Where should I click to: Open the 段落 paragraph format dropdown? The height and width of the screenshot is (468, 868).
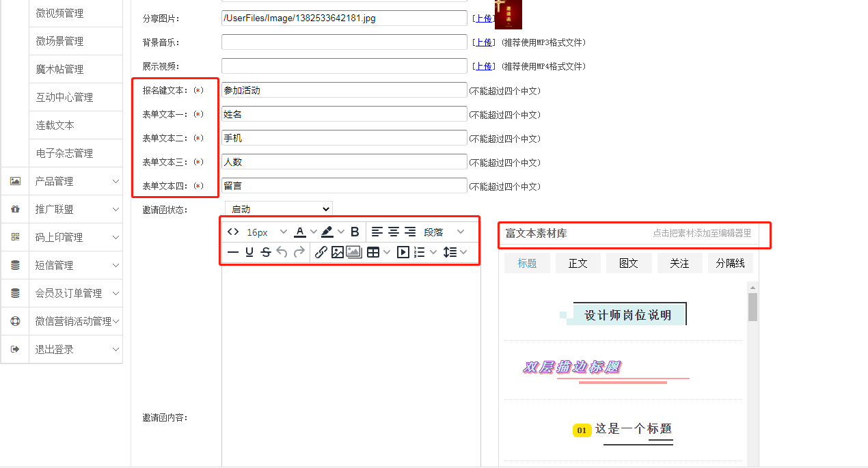tap(444, 232)
